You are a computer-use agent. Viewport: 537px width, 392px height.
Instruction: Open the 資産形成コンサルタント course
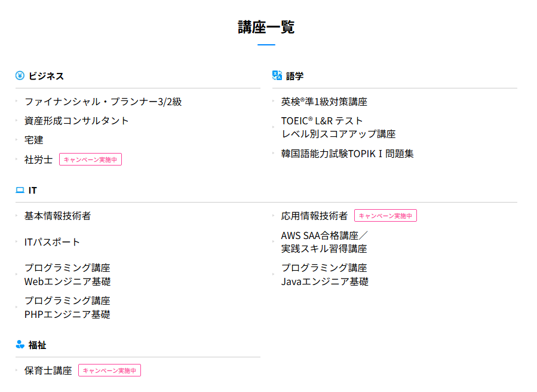[x=76, y=121]
